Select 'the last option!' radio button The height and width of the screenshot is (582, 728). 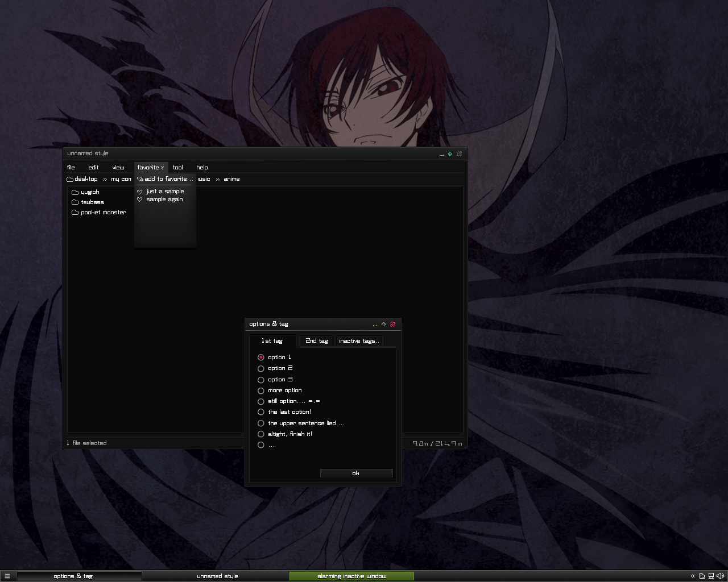pos(261,412)
